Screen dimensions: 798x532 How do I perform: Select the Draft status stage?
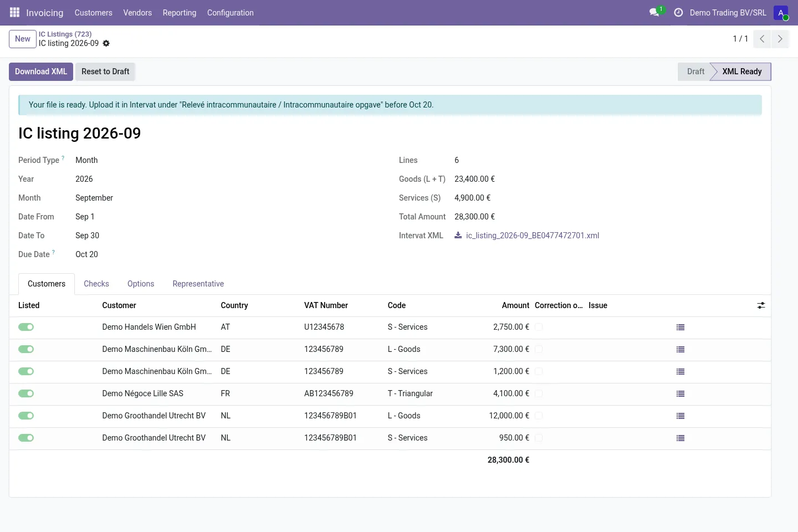pos(695,71)
